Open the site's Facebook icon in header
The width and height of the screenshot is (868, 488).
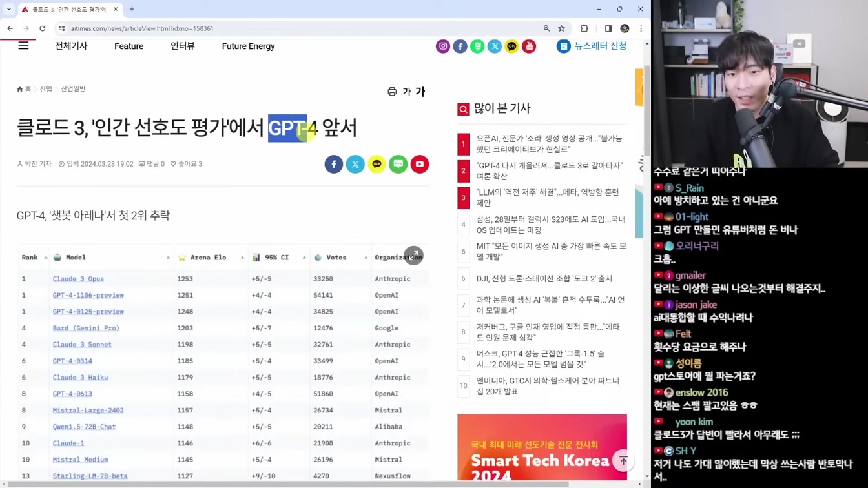click(x=460, y=46)
